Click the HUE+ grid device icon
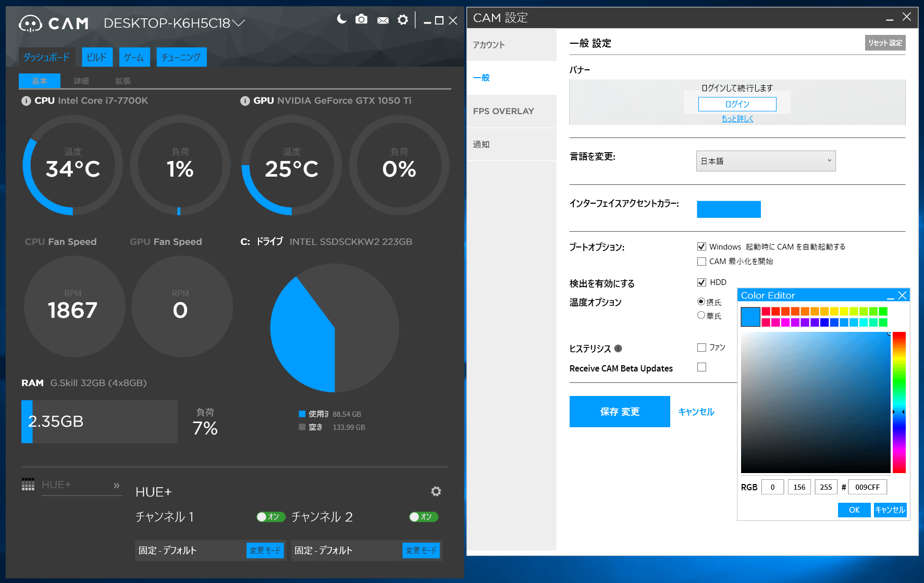Viewport: 924px width, 583px height. [28, 484]
